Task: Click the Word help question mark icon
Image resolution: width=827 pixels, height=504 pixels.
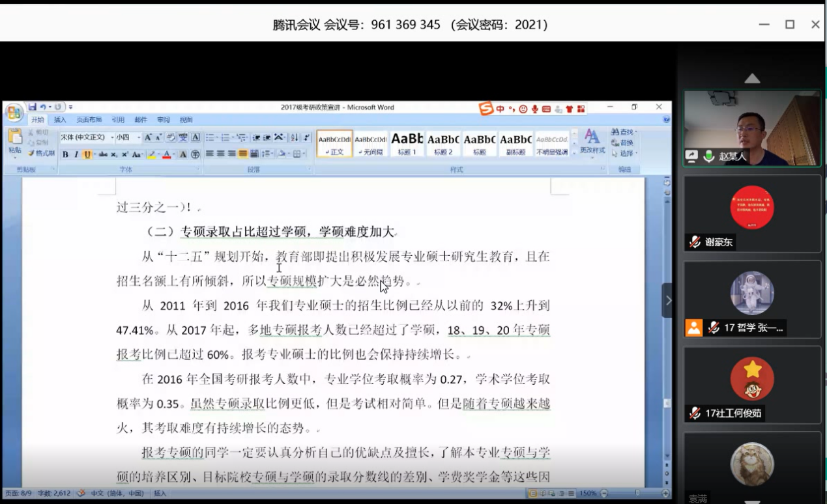Action: pyautogui.click(x=665, y=120)
